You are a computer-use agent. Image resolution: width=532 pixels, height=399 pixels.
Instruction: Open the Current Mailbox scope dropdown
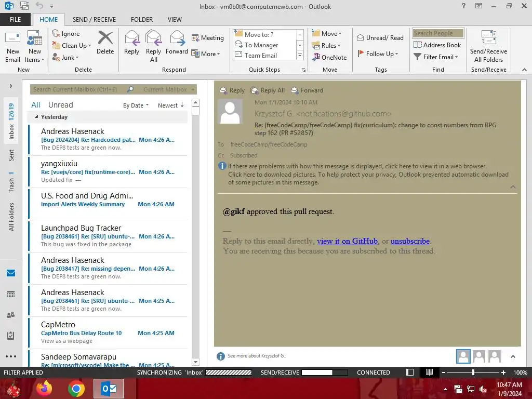point(169,89)
